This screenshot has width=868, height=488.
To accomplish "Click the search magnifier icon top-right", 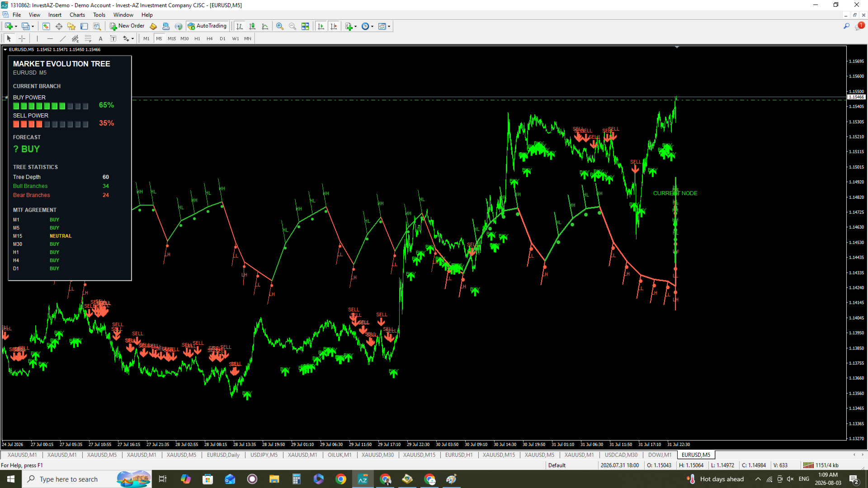I will click(x=846, y=26).
